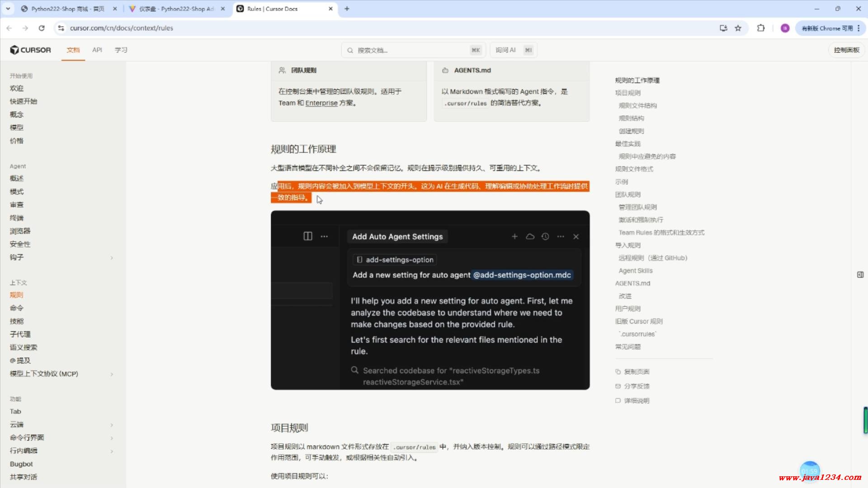Follow the Enterprise link in 团队规则 card
The width and height of the screenshot is (868, 488).
coord(321,103)
